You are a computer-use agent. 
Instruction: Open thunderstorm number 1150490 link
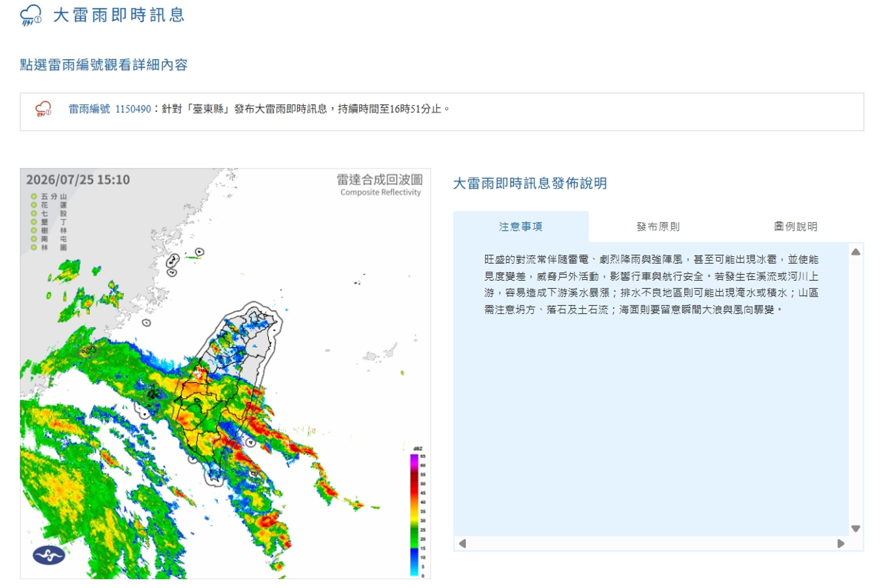point(110,109)
